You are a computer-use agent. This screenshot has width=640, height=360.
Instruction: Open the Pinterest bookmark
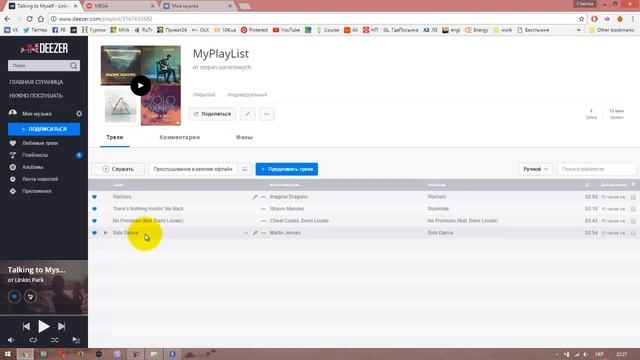254,30
